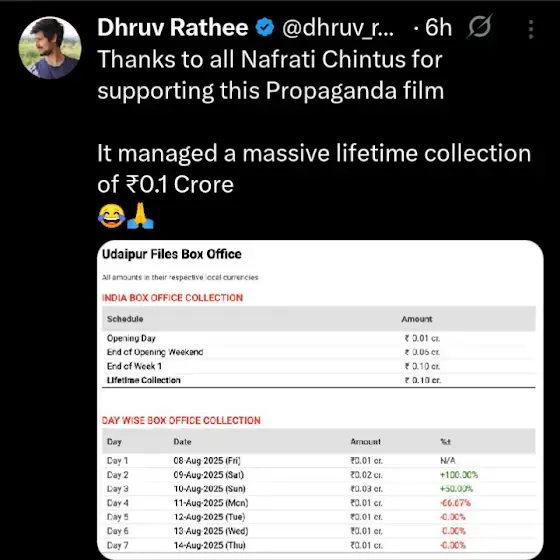Click the Day 7 14-Aug-2025 row
Viewport: 560px width, 560px height.
pos(319,545)
